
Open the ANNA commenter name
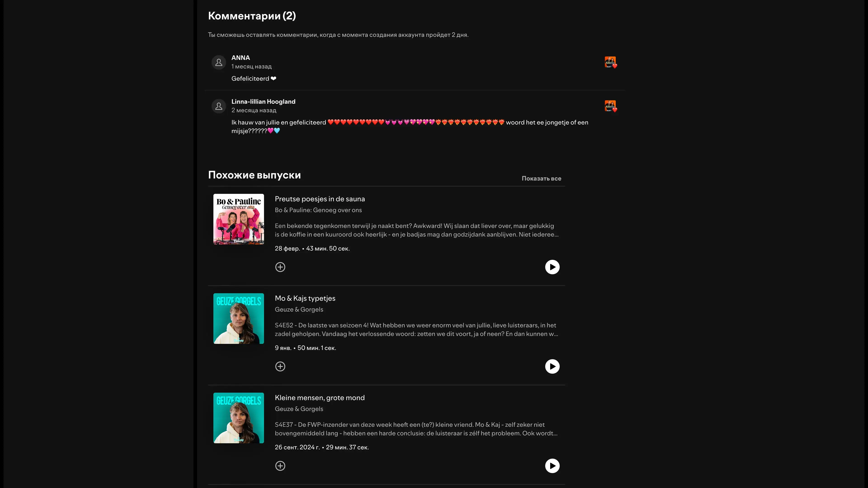pyautogui.click(x=241, y=58)
